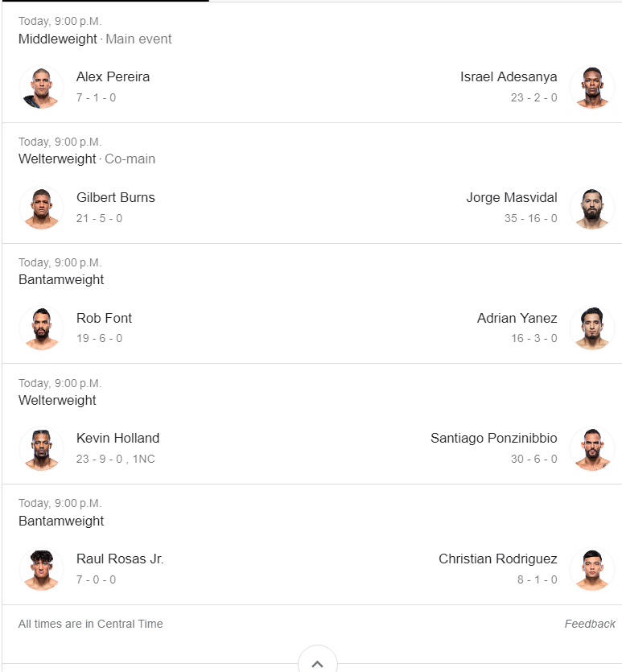Select Rob Font's profile picture
The image size is (622, 672).
[41, 328]
